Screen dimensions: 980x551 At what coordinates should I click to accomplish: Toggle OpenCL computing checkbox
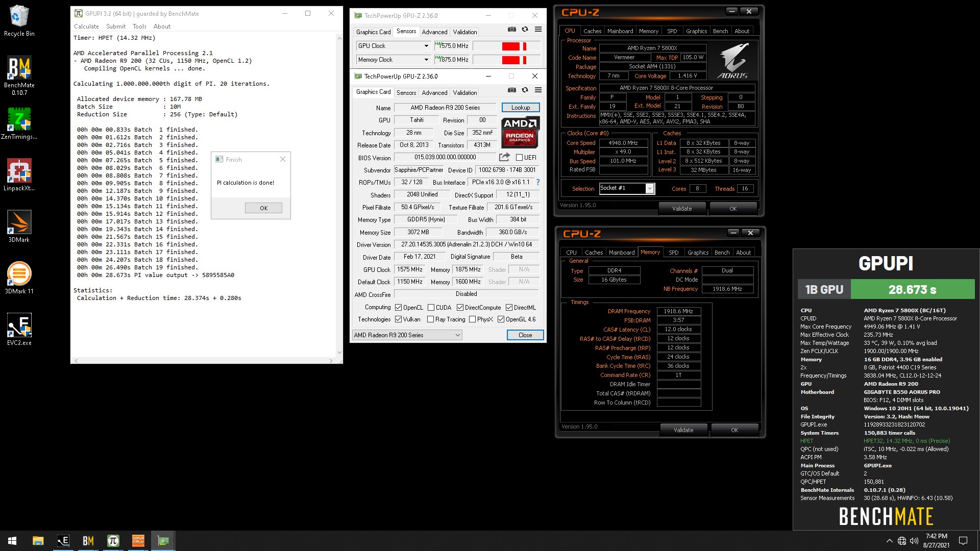click(398, 308)
